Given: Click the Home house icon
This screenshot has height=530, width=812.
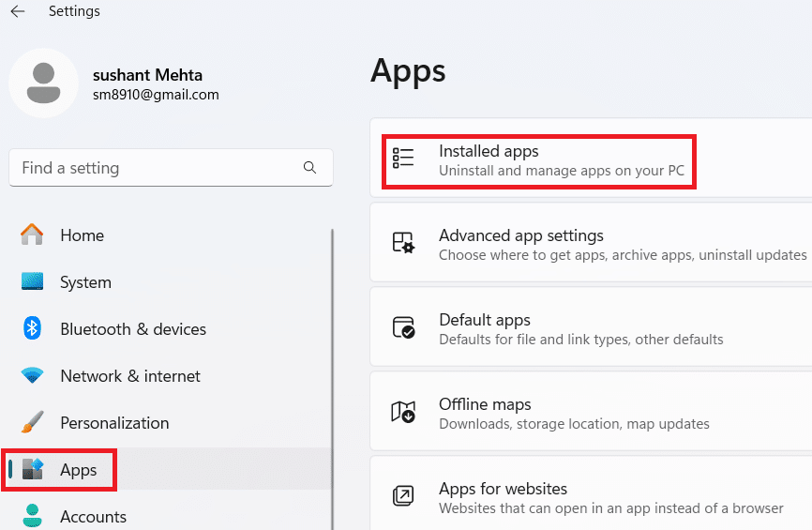Looking at the screenshot, I should (x=33, y=235).
